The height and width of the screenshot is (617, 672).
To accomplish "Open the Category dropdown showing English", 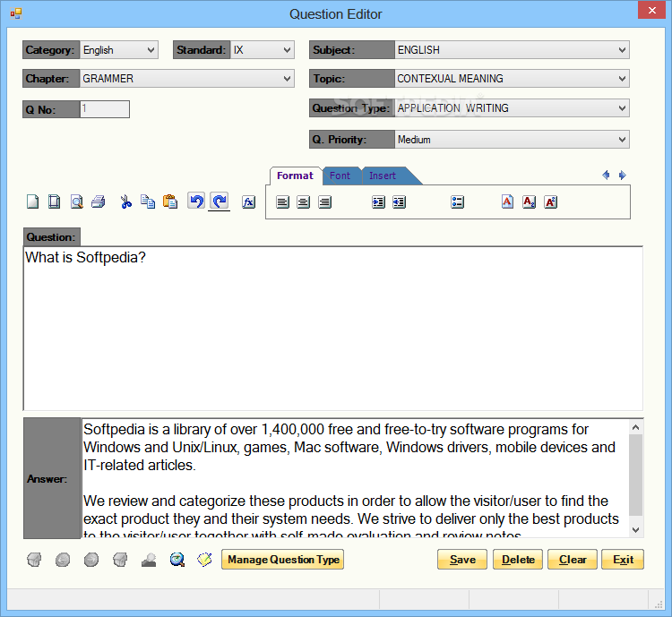I will (x=118, y=50).
